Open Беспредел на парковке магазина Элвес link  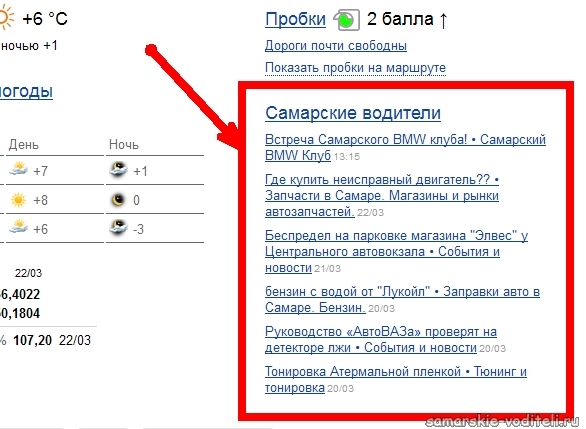pyautogui.click(x=396, y=251)
